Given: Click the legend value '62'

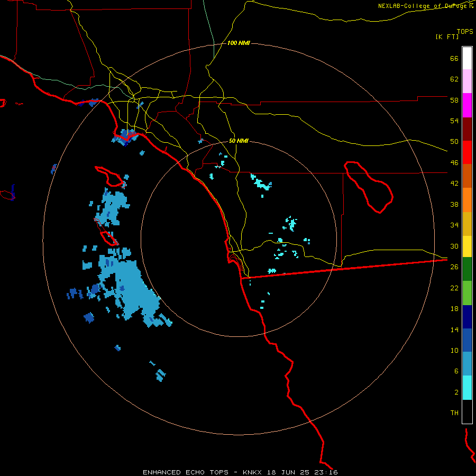Looking at the screenshot, I should (x=454, y=79).
